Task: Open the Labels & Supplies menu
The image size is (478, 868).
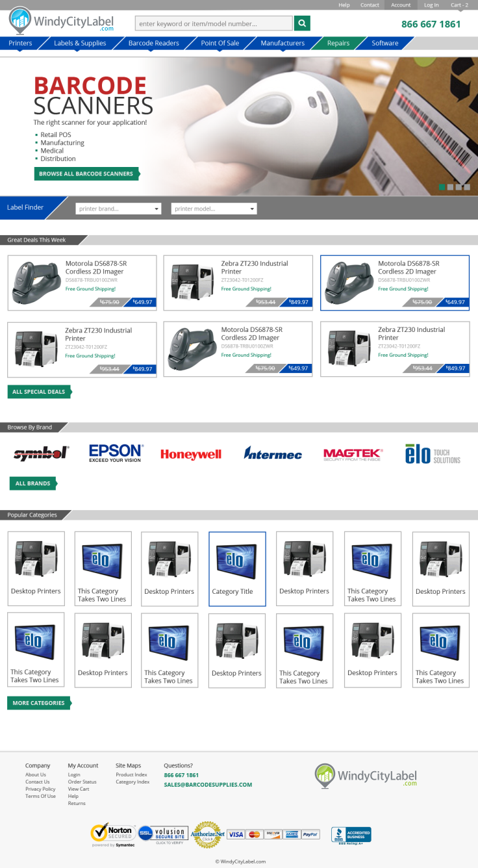Action: pos(80,43)
